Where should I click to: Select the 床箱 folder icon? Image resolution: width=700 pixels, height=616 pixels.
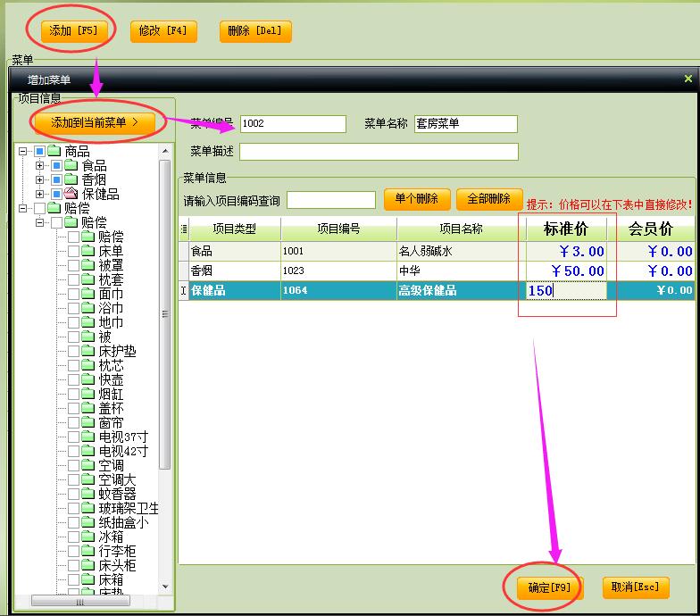click(x=87, y=579)
